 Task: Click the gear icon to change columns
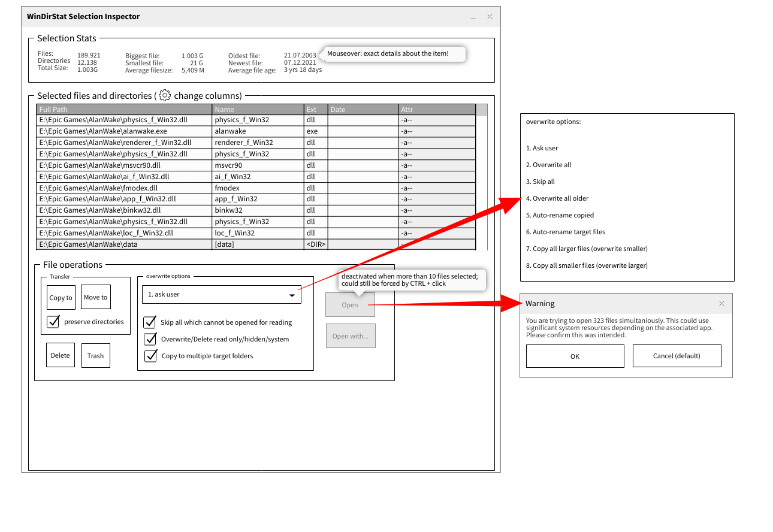pos(165,96)
